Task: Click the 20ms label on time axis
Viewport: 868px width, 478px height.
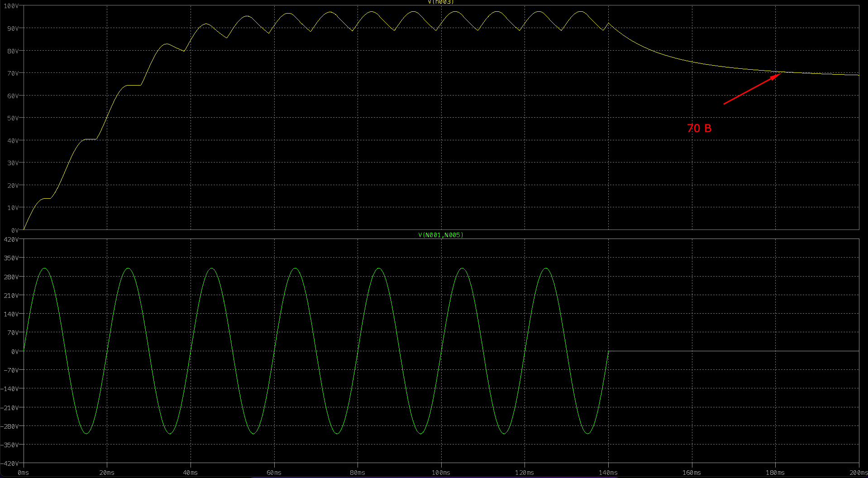Action: pos(107,473)
